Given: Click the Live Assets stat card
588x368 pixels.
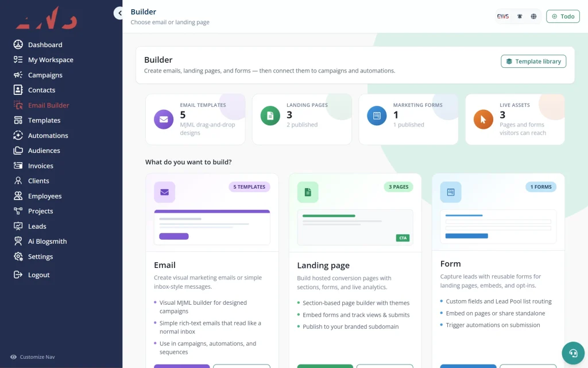Looking at the screenshot, I should (515, 120).
